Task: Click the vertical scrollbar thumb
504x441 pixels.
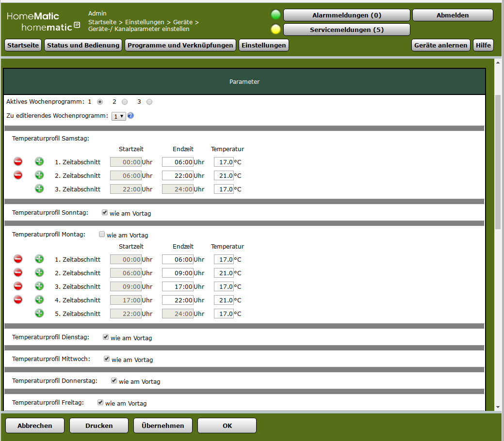Action: (498, 162)
